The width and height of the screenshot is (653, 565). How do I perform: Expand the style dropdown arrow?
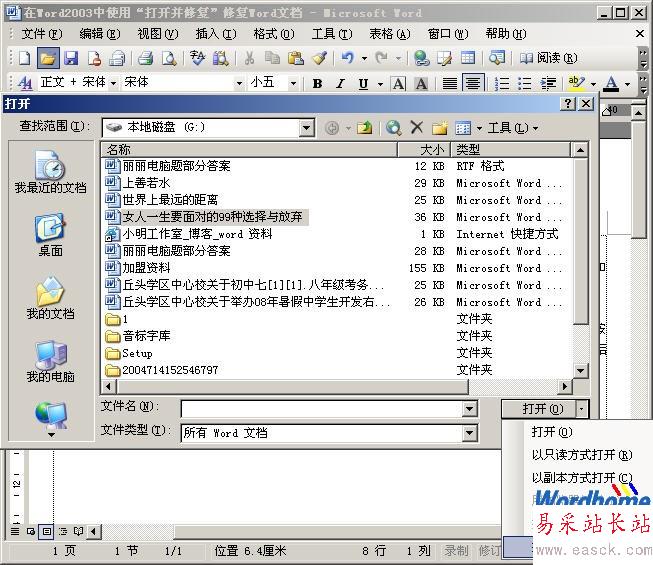113,83
